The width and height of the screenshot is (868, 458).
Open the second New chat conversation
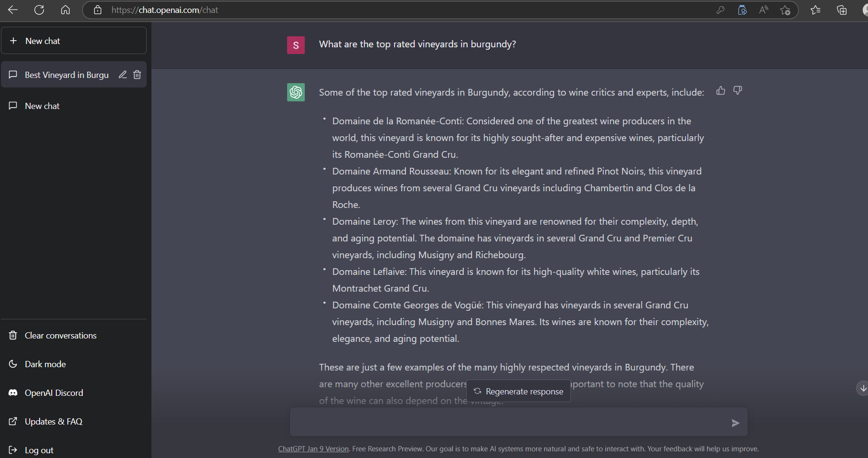coord(74,106)
